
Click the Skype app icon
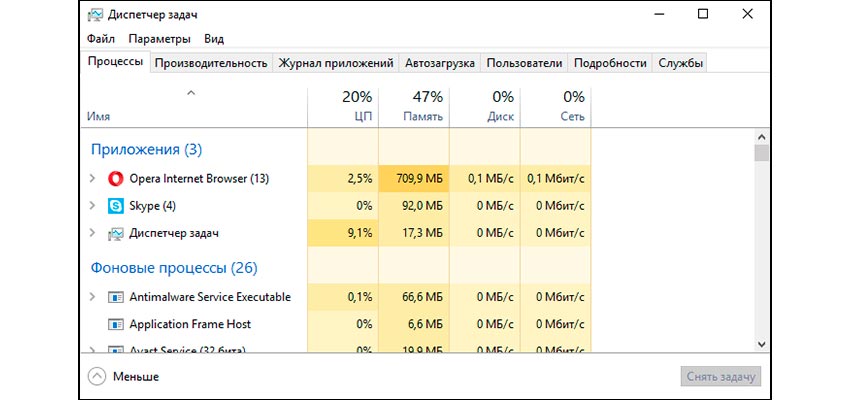click(x=116, y=206)
